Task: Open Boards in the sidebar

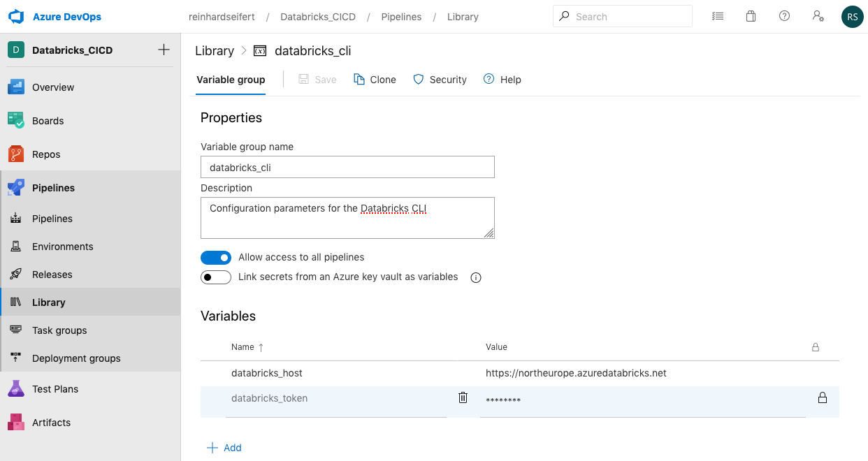Action: (x=90, y=121)
